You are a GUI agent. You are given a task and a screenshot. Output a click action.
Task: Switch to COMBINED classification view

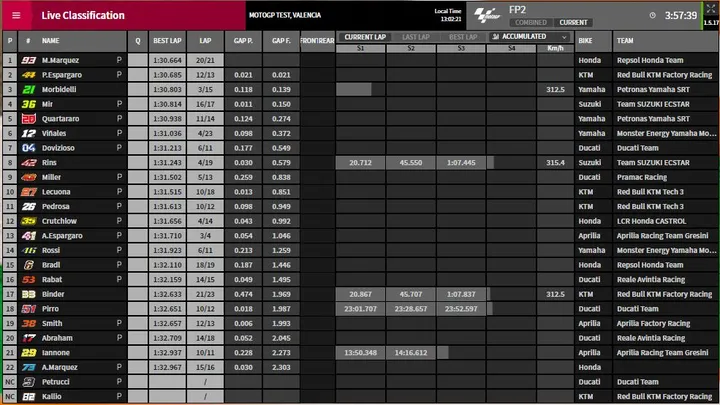531,22
